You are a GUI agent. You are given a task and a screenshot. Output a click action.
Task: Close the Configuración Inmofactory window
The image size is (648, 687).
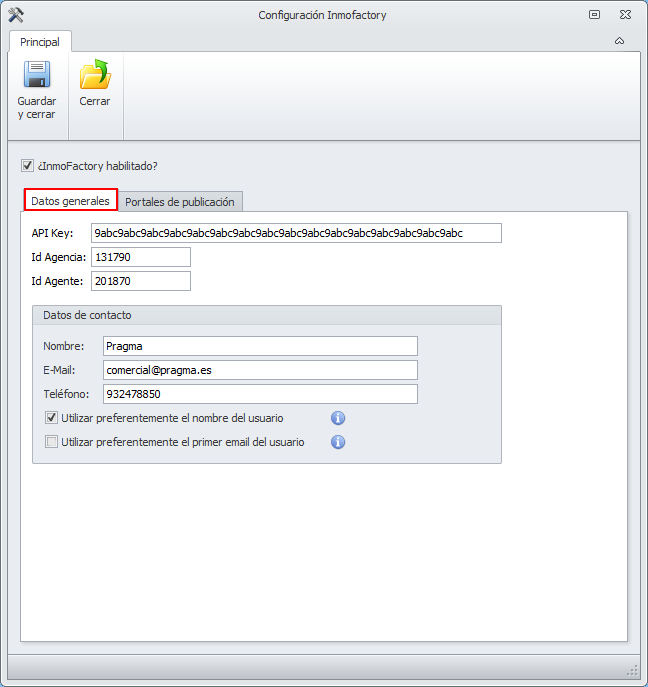[x=625, y=14]
